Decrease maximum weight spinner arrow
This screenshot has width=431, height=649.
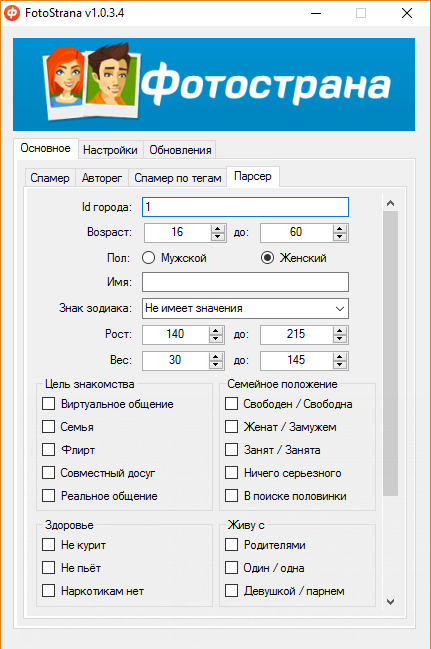point(340,364)
